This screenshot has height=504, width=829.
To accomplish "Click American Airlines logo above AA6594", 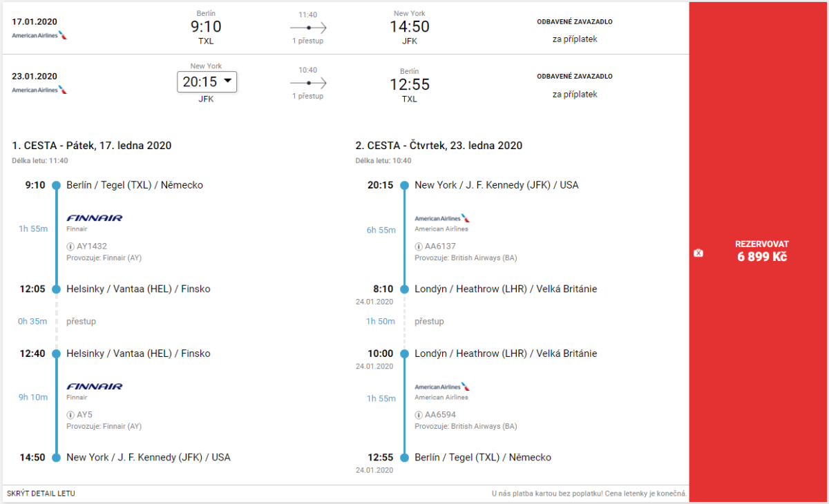I will (442, 387).
